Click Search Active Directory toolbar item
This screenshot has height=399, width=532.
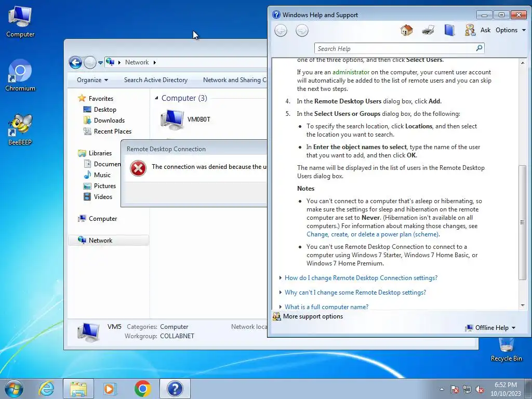(x=156, y=80)
